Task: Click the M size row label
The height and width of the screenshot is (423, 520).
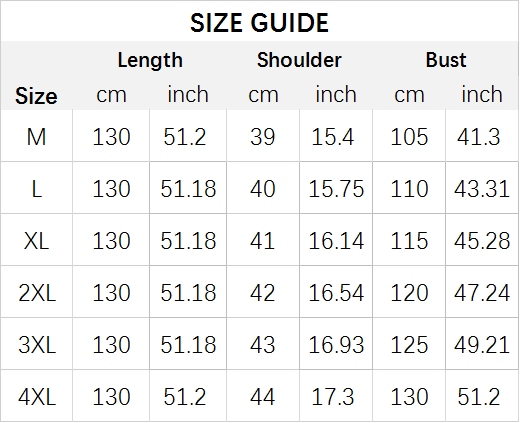Action: 36,137
